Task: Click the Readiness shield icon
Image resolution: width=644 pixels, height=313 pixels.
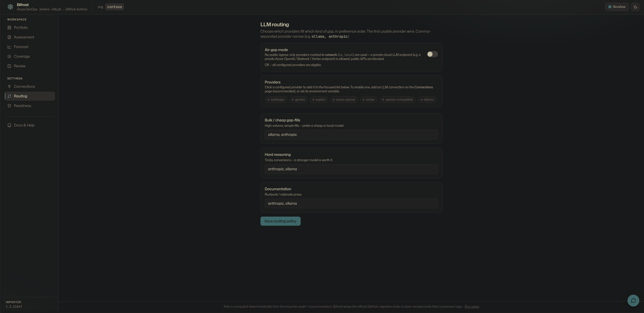Action: [9, 106]
